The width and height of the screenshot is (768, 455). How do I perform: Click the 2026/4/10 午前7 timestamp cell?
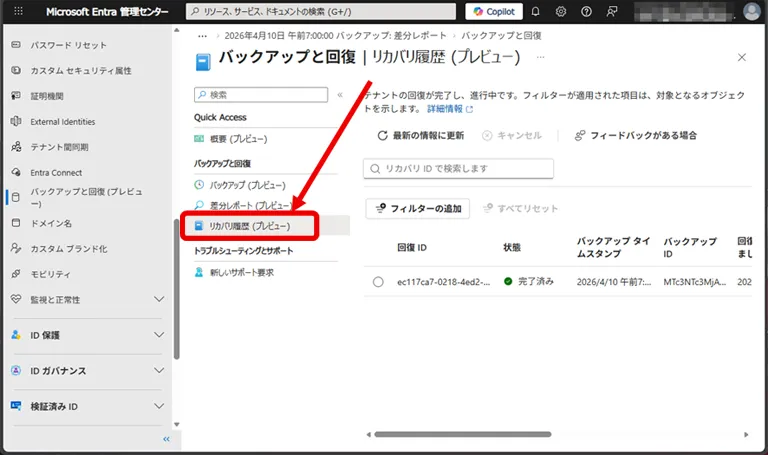click(614, 282)
